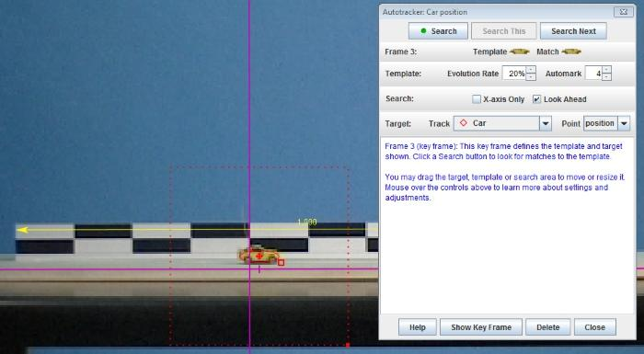644x354 pixels.
Task: Click the match car image thumbnail
Action: tap(571, 51)
